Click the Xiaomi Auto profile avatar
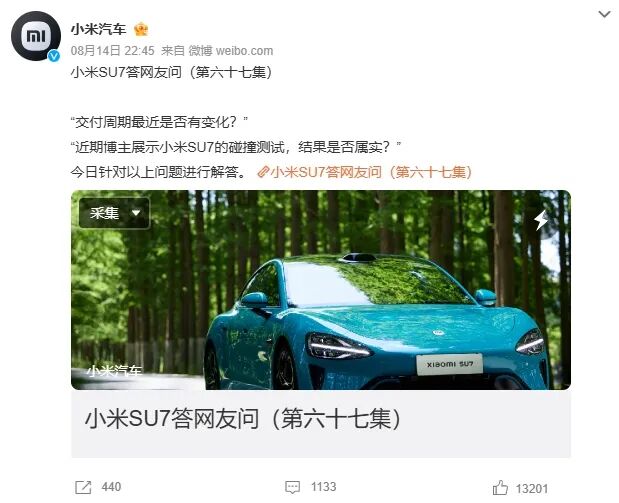 [36, 36]
